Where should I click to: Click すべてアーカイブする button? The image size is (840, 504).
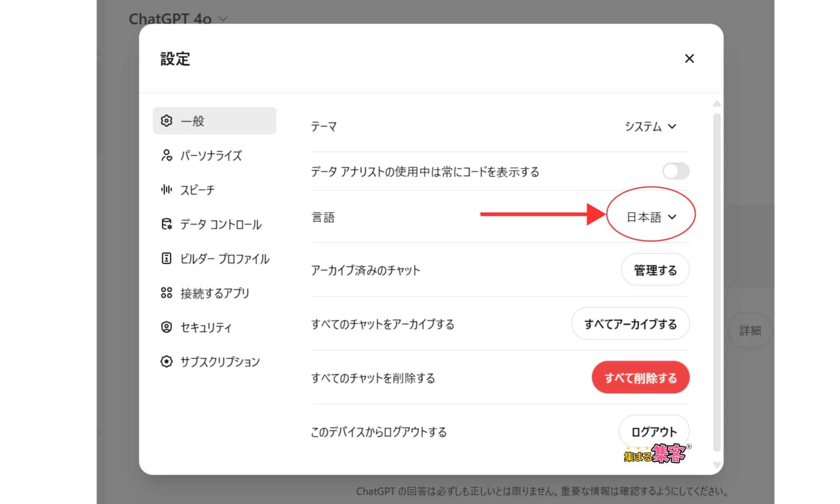630,324
